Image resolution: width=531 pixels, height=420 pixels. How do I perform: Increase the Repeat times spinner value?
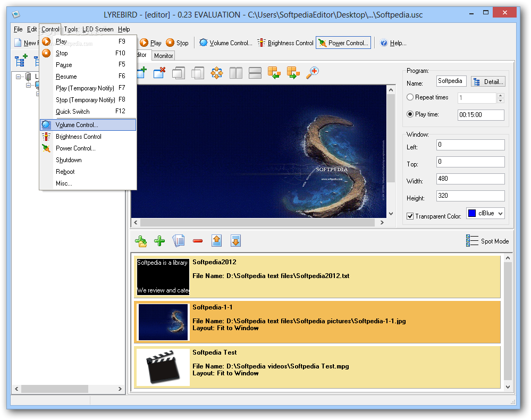point(501,95)
